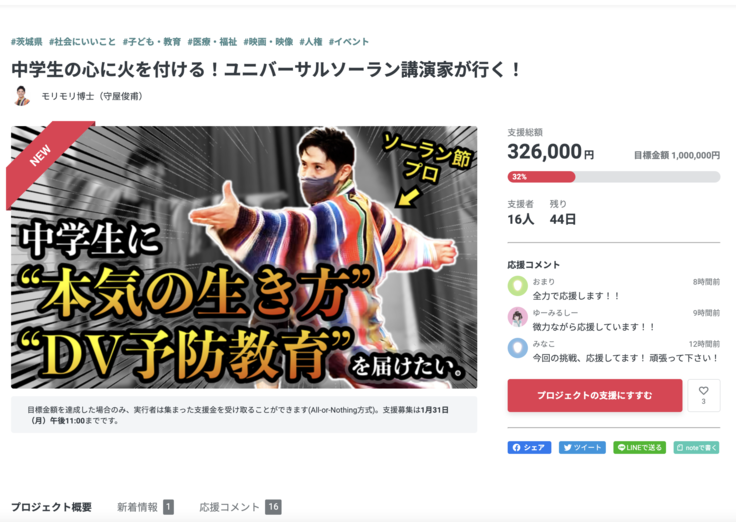This screenshot has width=736, height=522.
Task: Click the heart favorite icon
Action: point(703,395)
